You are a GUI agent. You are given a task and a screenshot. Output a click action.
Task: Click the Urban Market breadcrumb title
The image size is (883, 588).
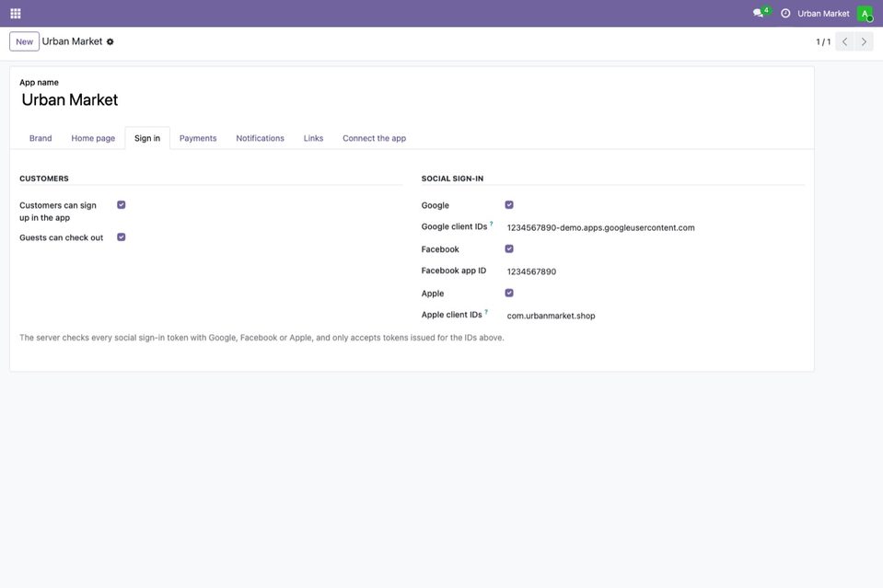click(x=72, y=41)
